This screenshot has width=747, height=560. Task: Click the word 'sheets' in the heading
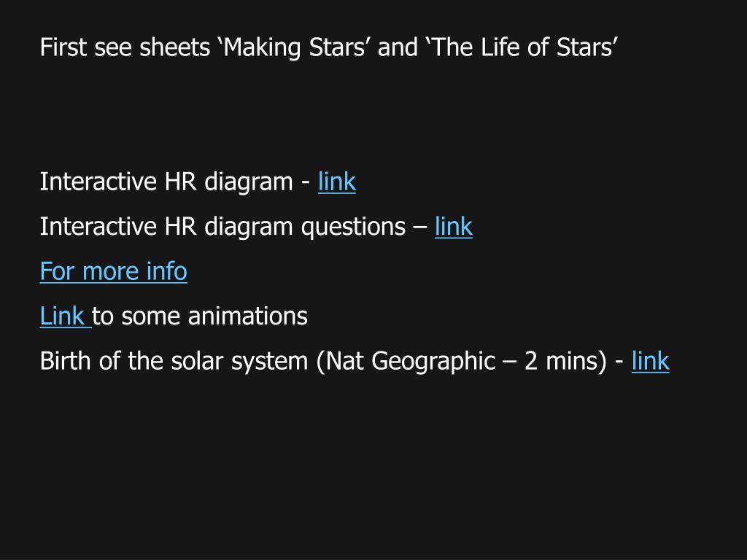[x=175, y=47]
